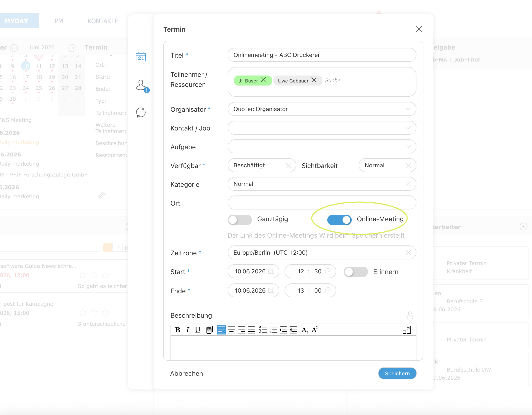Clear the Verfügbar value Beschäftigt
The height and width of the screenshot is (415, 532).
coord(288,166)
